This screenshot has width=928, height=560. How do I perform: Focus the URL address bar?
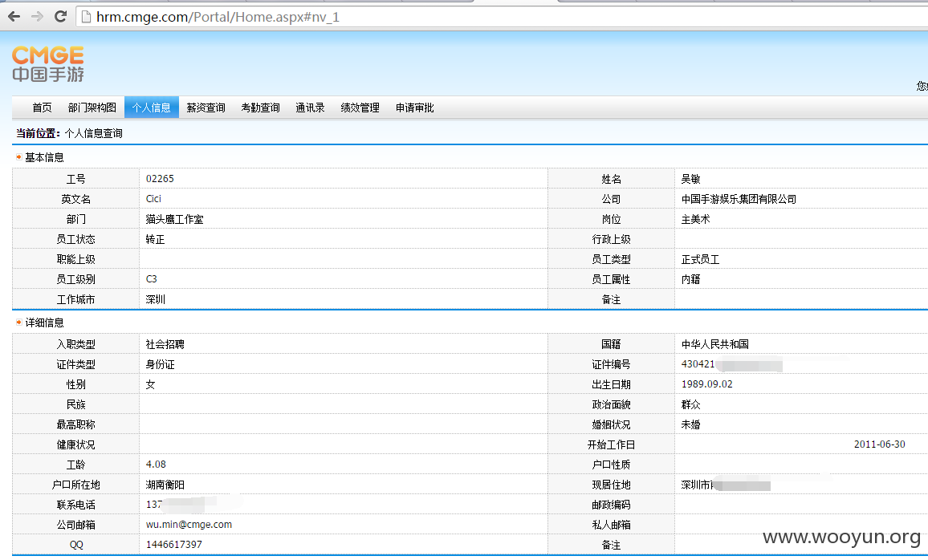tap(503, 17)
